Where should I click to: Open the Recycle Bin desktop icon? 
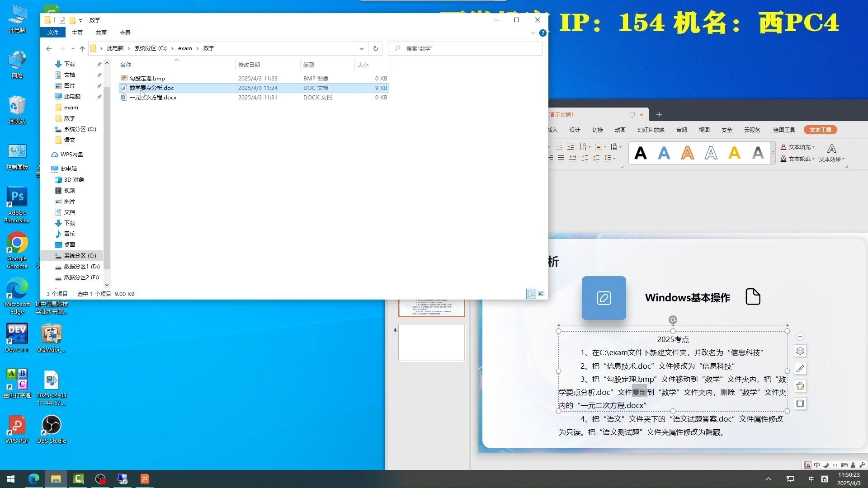point(17,110)
